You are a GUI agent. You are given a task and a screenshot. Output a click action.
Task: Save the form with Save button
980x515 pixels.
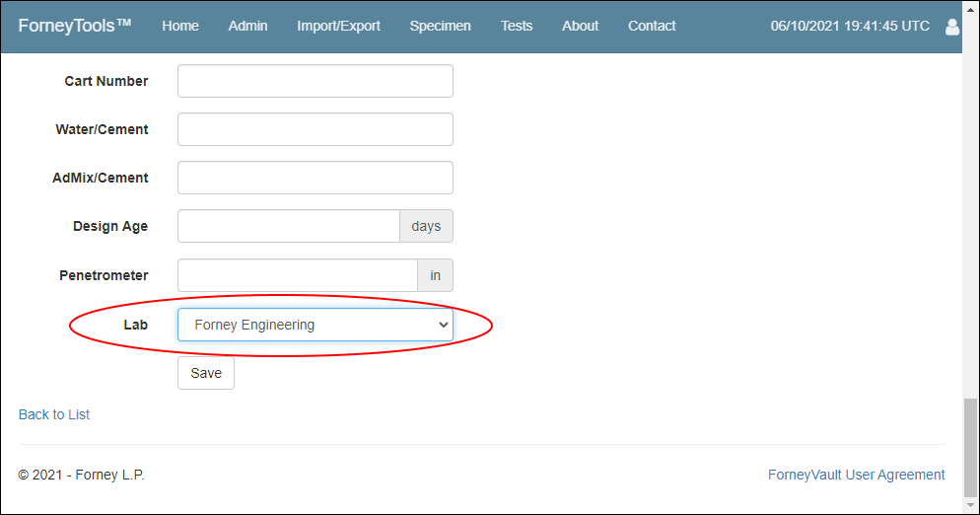[x=206, y=373]
